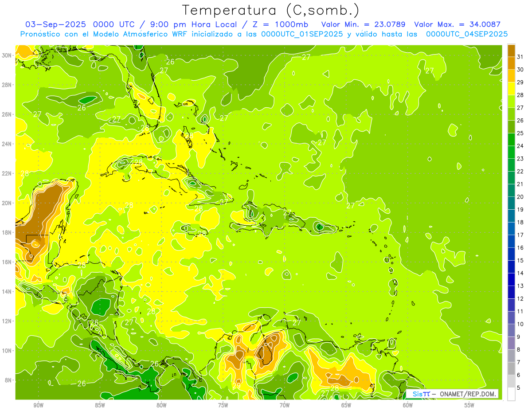532x411 pixels.
Task: Click the 75W longitude axis label
Action: 223,405
